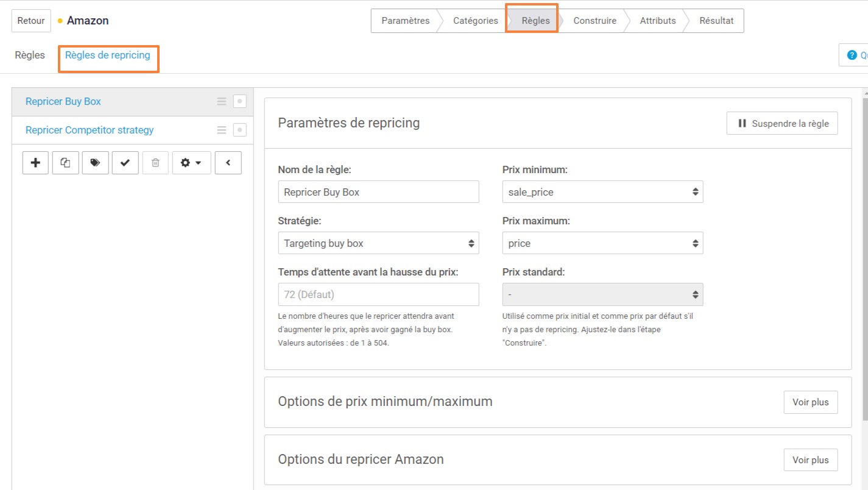The image size is (868, 490).
Task: Click drag handle of Repricer Competitor strategy
Action: click(222, 130)
